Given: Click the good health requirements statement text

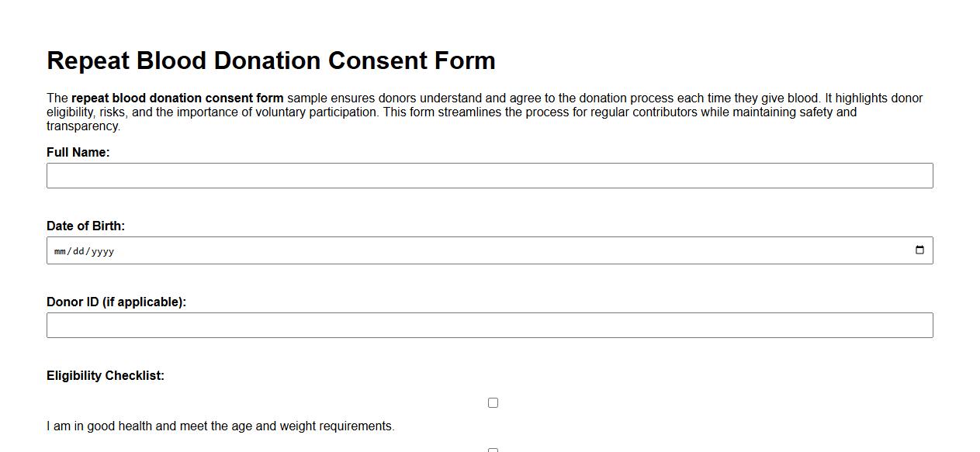Looking at the screenshot, I should click(221, 426).
